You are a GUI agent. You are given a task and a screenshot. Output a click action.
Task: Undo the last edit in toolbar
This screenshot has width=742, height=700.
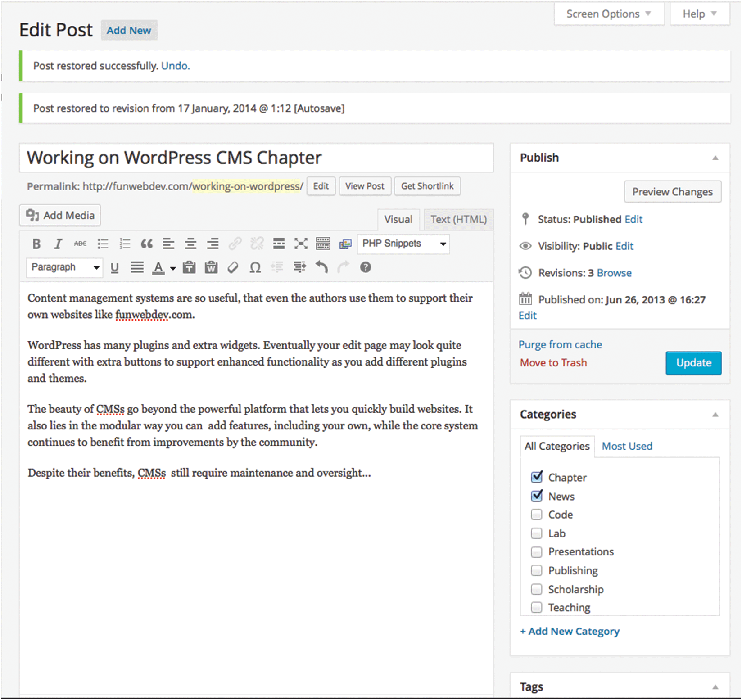tap(321, 267)
